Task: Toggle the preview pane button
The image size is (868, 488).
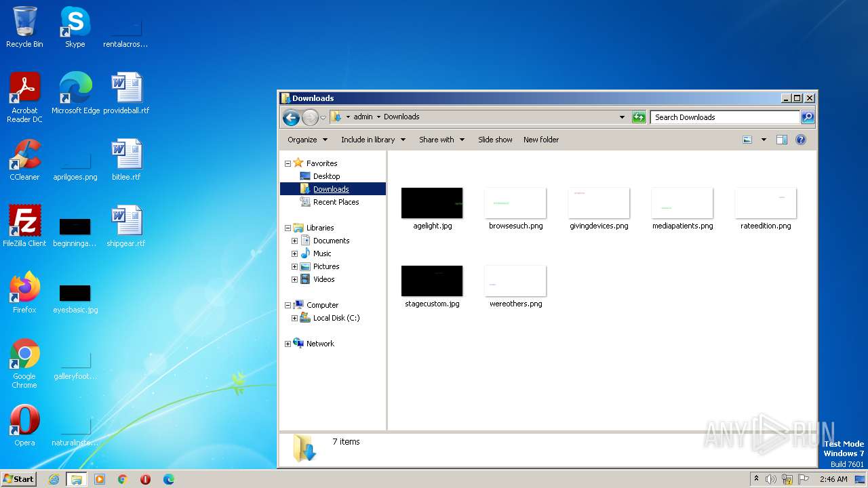Action: pyautogui.click(x=782, y=140)
